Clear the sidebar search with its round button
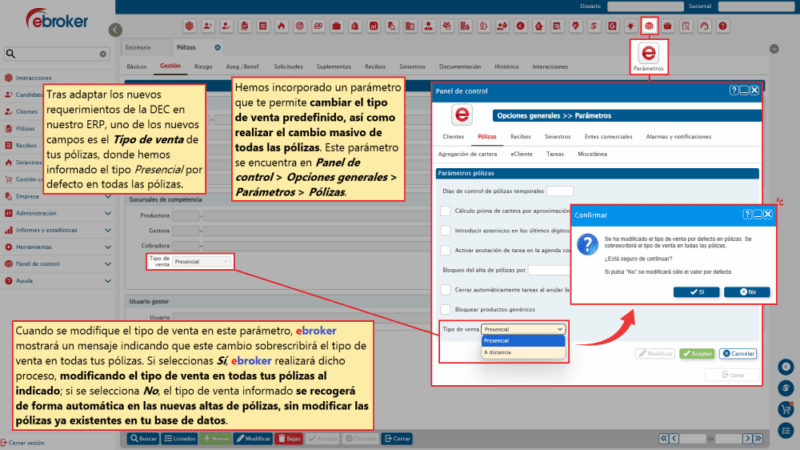Image resolution: width=800 pixels, height=450 pixels. (x=103, y=54)
